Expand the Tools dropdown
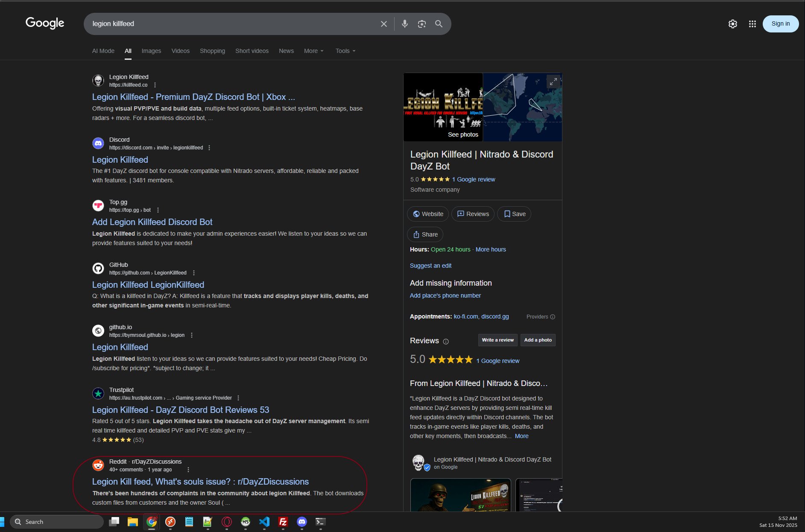The height and width of the screenshot is (532, 805). pos(345,51)
